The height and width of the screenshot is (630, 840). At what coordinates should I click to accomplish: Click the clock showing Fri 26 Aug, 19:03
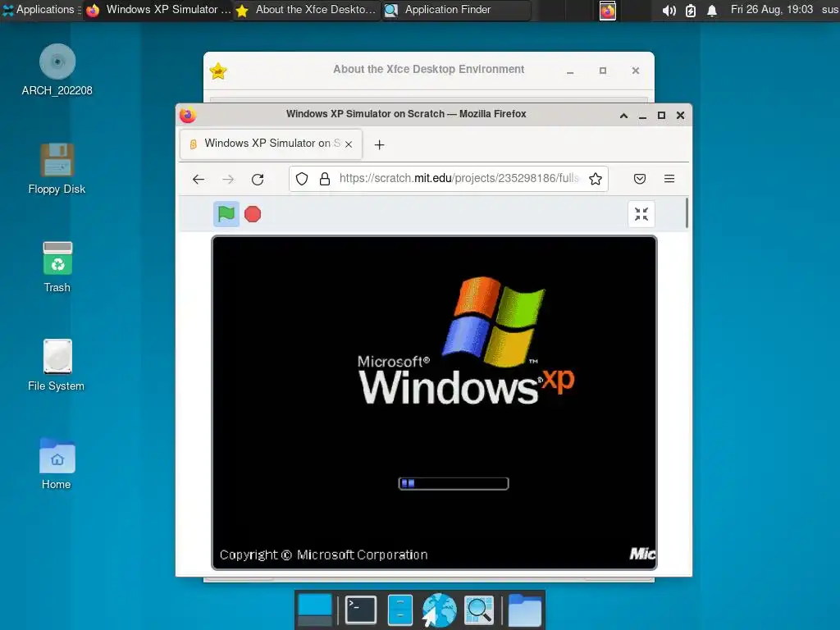pos(771,10)
